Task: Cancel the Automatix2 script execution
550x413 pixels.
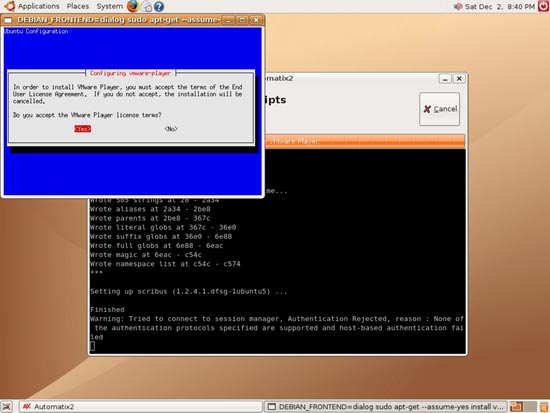Action: coord(440,109)
